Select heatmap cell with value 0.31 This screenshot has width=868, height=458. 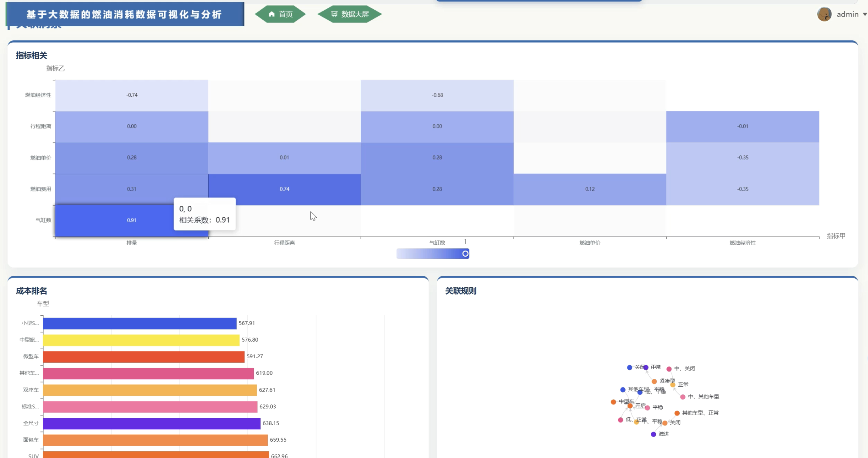click(132, 189)
